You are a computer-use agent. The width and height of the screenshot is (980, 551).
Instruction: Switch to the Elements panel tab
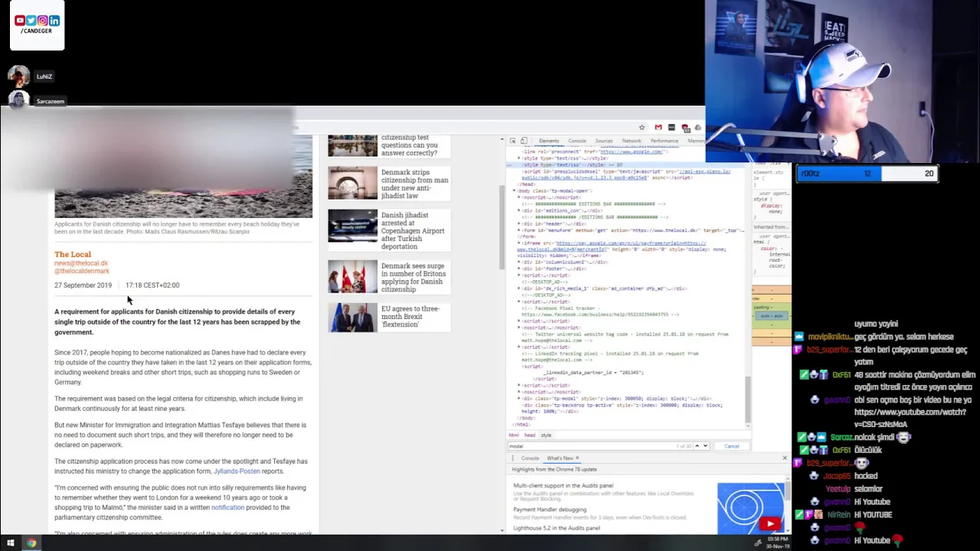coord(549,141)
